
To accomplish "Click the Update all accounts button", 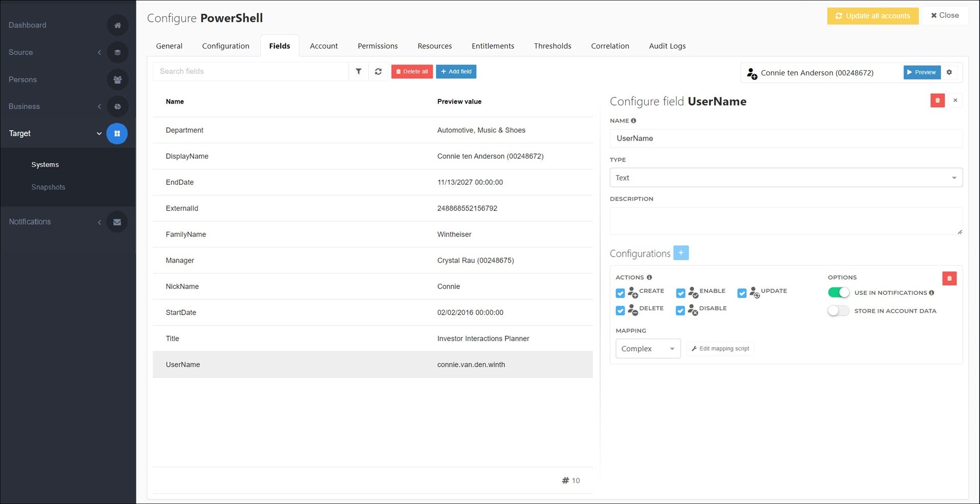I will point(873,16).
